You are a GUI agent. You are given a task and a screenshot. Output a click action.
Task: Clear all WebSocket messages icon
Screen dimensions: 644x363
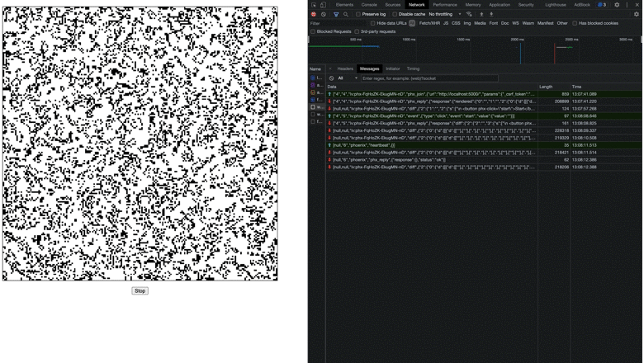click(331, 78)
